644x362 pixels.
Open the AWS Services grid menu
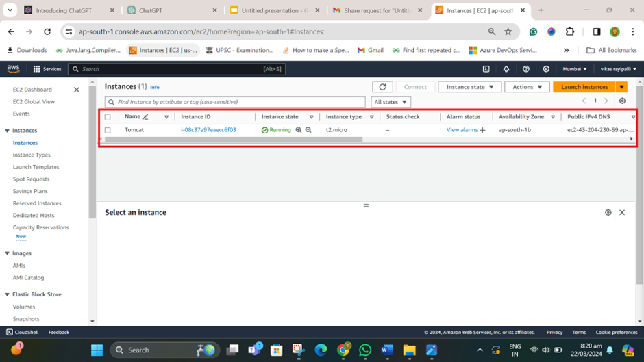[x=47, y=69]
